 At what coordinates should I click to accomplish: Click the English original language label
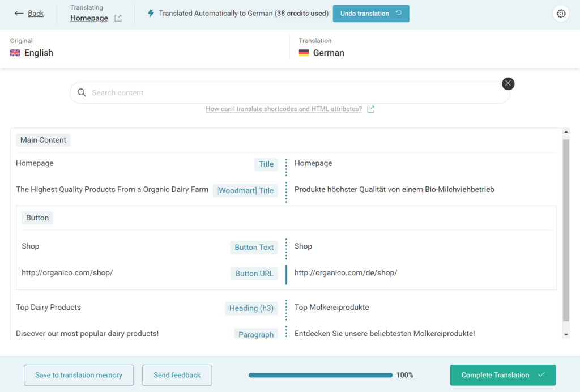[x=39, y=53]
